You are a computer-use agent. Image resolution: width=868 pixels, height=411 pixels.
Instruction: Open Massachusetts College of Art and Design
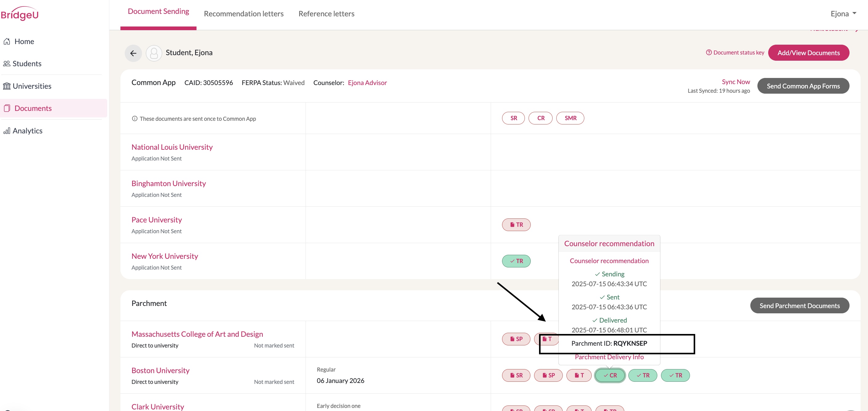tap(197, 335)
